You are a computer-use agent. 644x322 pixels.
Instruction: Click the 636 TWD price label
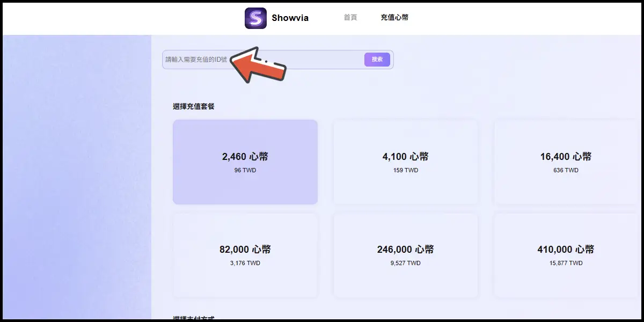(x=566, y=170)
